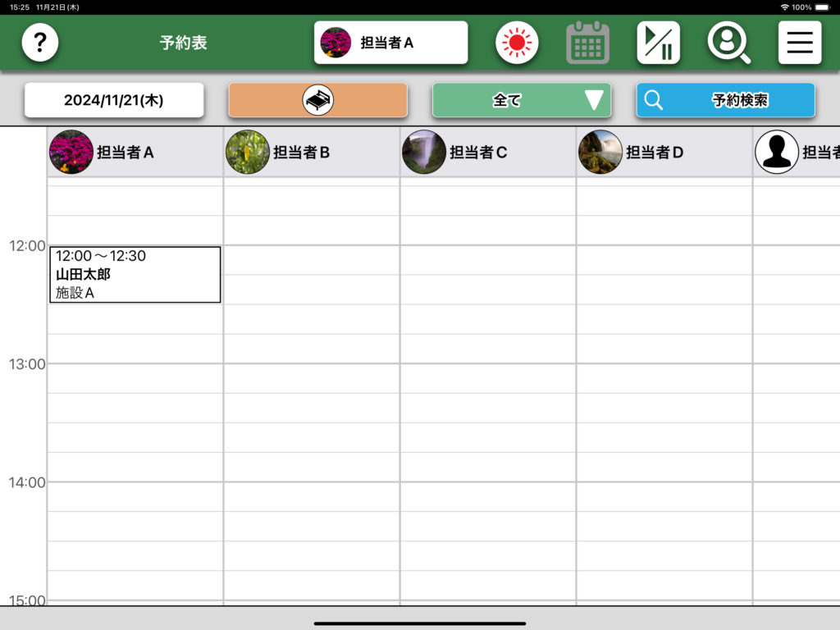Open the customer search person icon
The width and height of the screenshot is (840, 630).
tap(728, 43)
